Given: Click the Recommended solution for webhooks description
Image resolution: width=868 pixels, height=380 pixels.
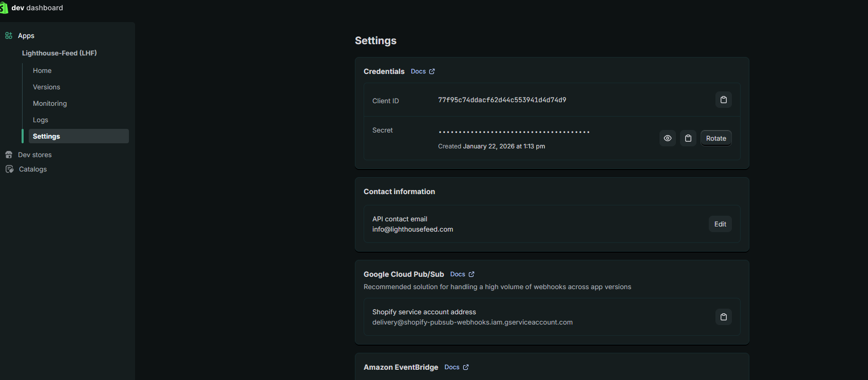Looking at the screenshot, I should pyautogui.click(x=497, y=287).
